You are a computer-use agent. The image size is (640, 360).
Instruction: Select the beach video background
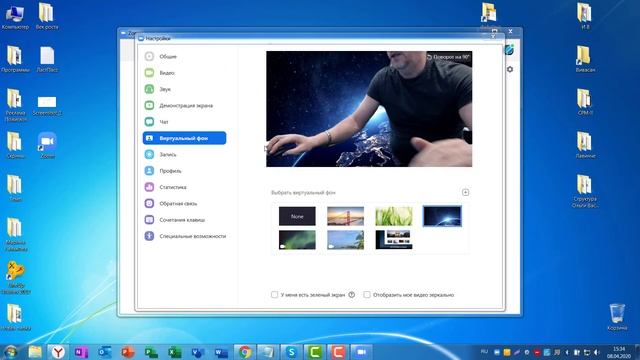click(345, 240)
